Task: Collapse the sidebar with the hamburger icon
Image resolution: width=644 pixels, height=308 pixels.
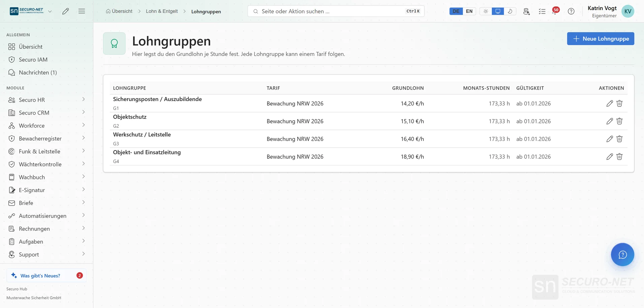Action: click(82, 11)
